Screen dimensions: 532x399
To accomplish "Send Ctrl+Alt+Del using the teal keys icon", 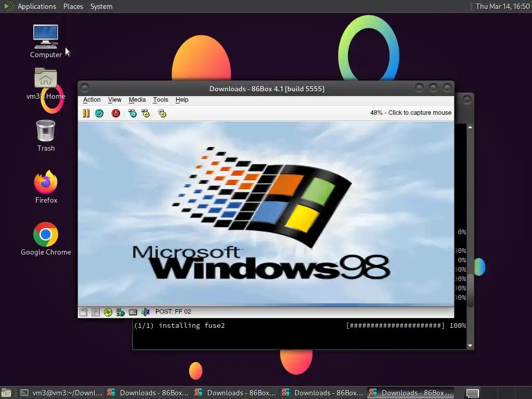I will tap(132, 113).
